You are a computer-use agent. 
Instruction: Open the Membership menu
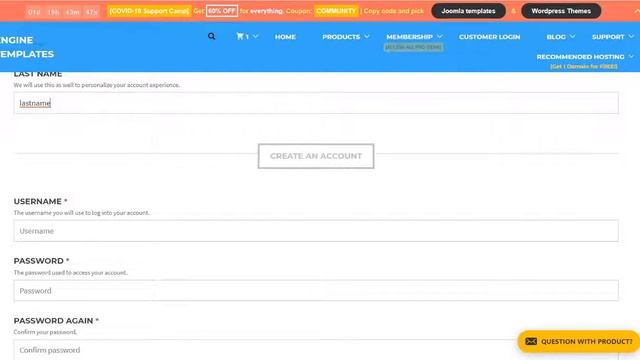coord(409,37)
